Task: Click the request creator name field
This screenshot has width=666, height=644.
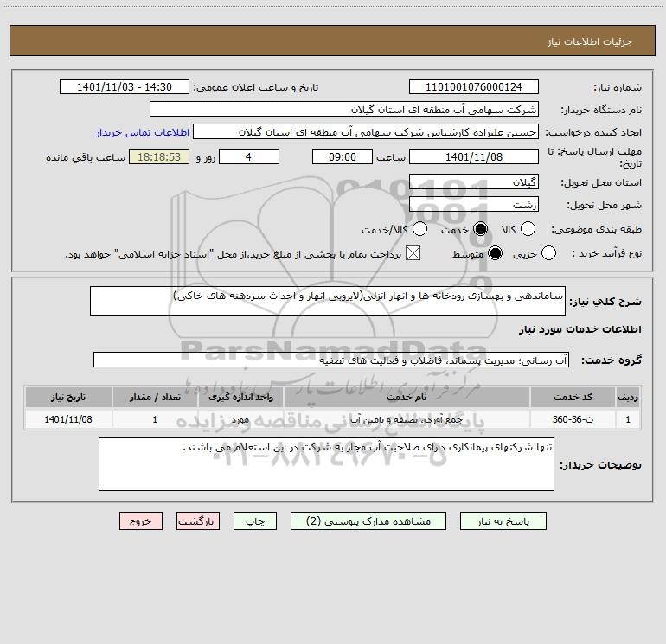Action: click(x=366, y=131)
